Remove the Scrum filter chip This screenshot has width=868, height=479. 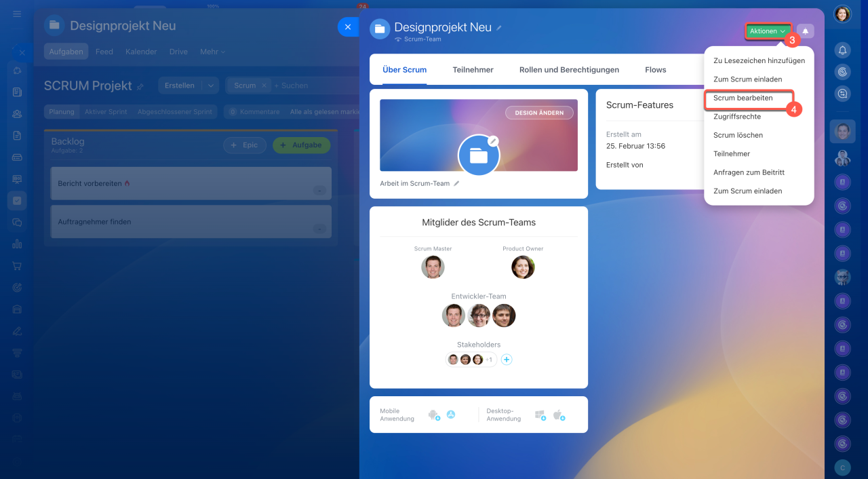pyautogui.click(x=265, y=85)
